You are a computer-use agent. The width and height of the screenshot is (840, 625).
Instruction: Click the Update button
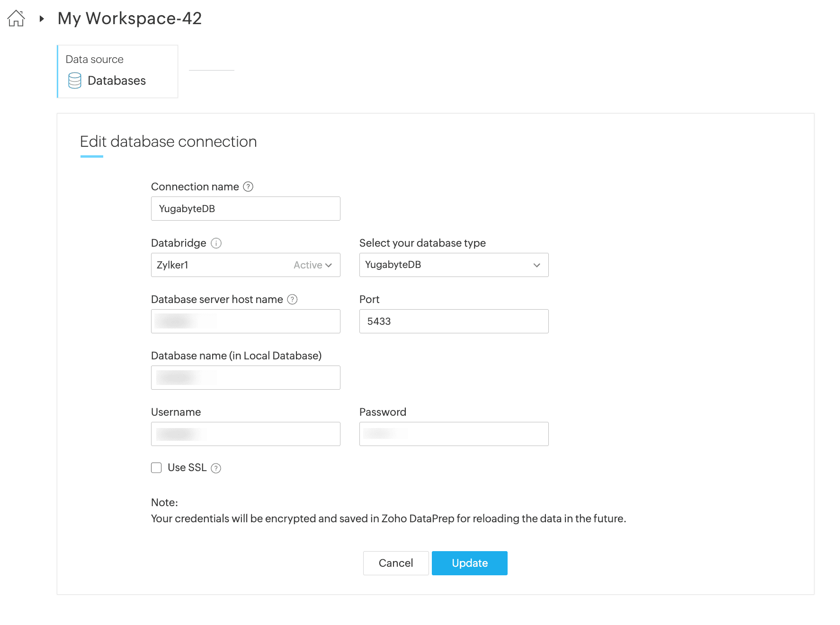pos(469,563)
